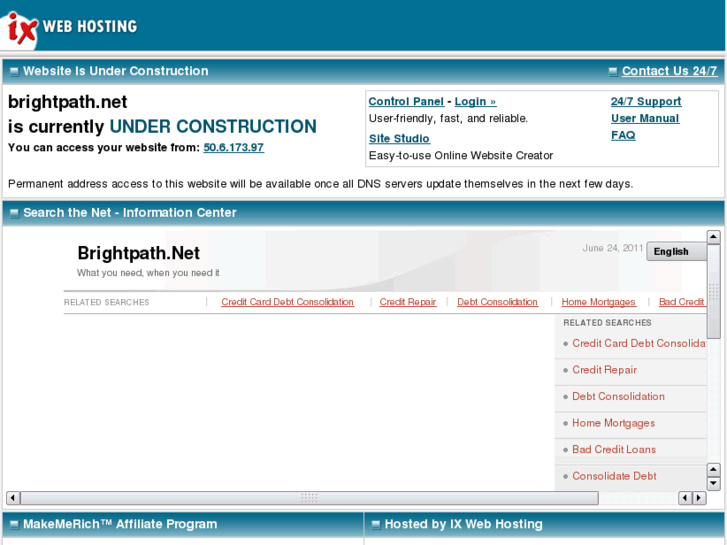Click the June 24, 2011 date text
The width and height of the screenshot is (727, 545).
point(612,248)
